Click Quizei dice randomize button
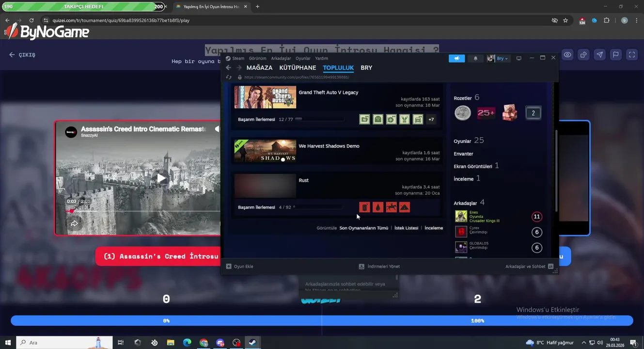This screenshot has width=644, height=349. (583, 55)
